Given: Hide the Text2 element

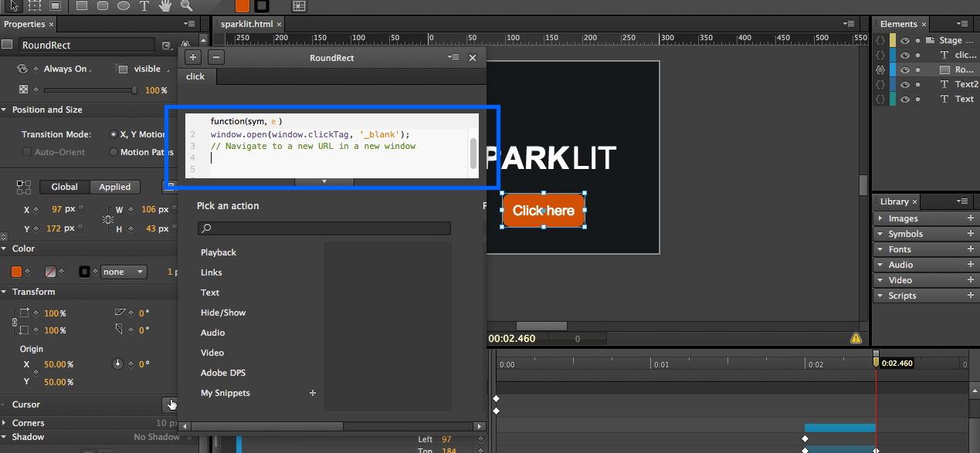Looking at the screenshot, I should [905, 84].
